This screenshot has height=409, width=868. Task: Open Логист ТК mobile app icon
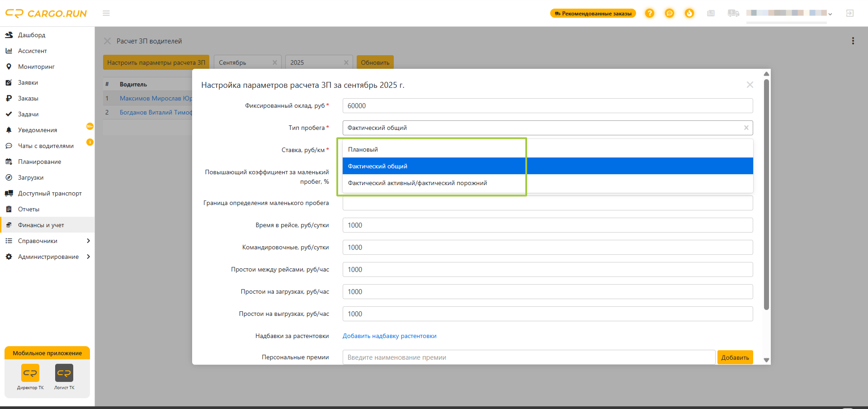[x=64, y=373]
